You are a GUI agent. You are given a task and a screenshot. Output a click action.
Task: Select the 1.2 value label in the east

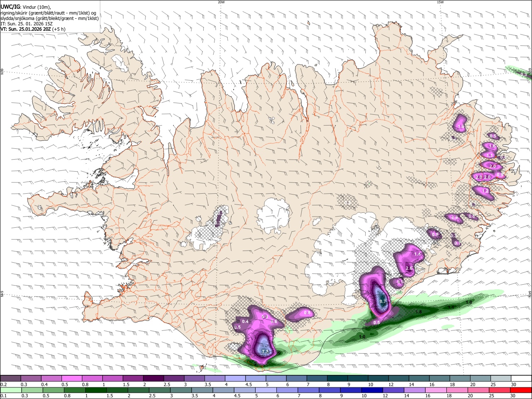485,191
